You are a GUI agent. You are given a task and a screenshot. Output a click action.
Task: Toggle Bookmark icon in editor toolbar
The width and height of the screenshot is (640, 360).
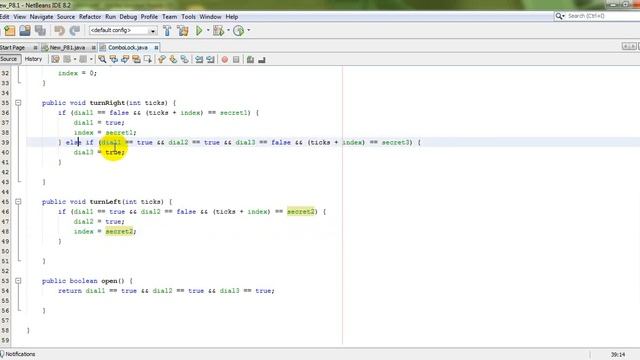click(x=184, y=60)
